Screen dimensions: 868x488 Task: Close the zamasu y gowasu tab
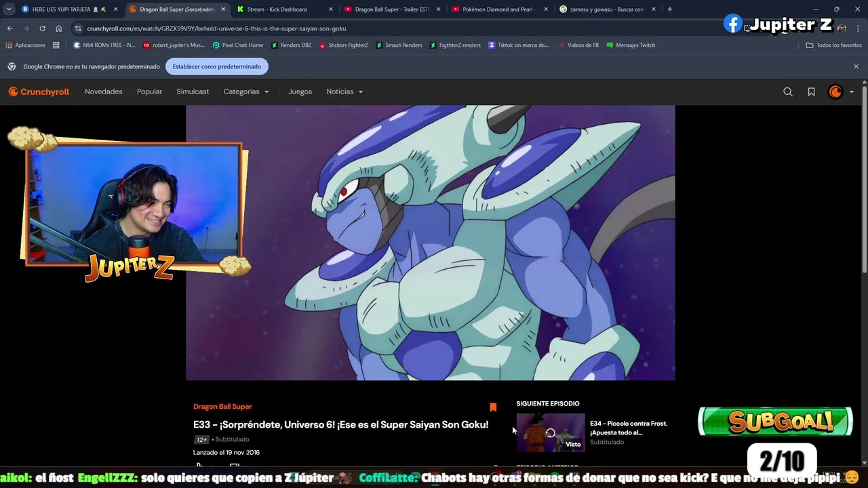point(654,9)
